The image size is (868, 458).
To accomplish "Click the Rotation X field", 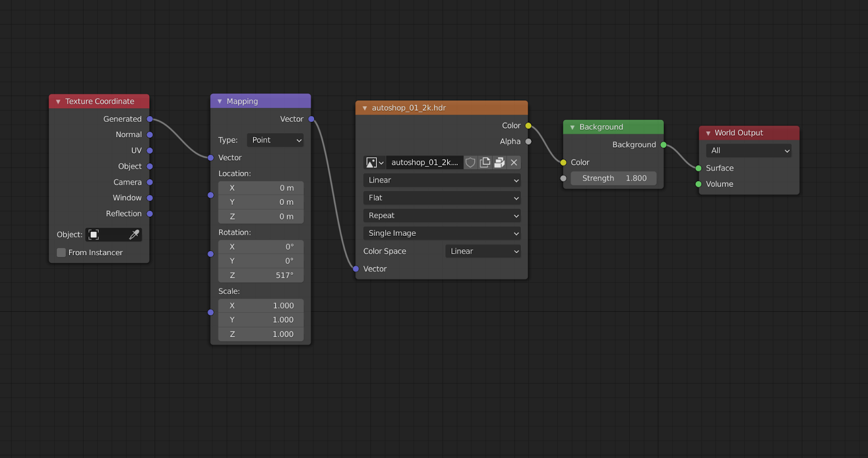I will (x=261, y=247).
